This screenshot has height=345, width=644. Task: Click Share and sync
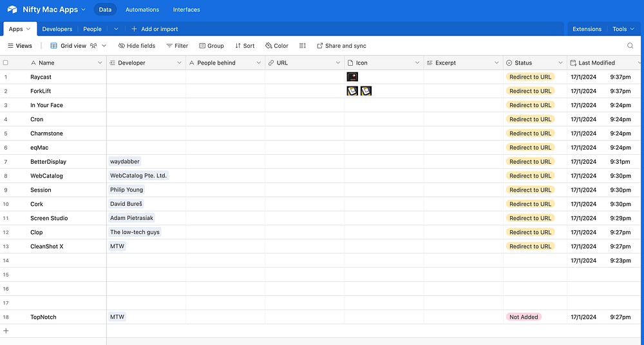click(341, 46)
